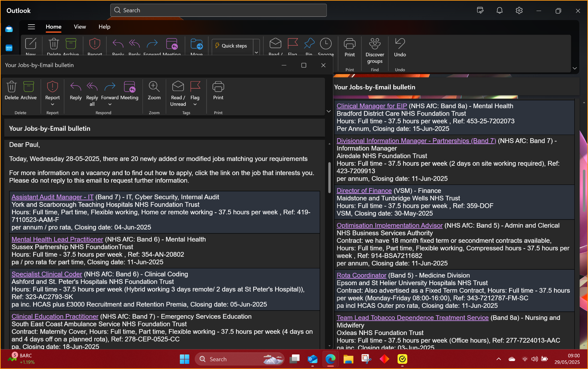This screenshot has width=588, height=369.
Task: Open Rota Coordinator link
Action: coord(361,275)
